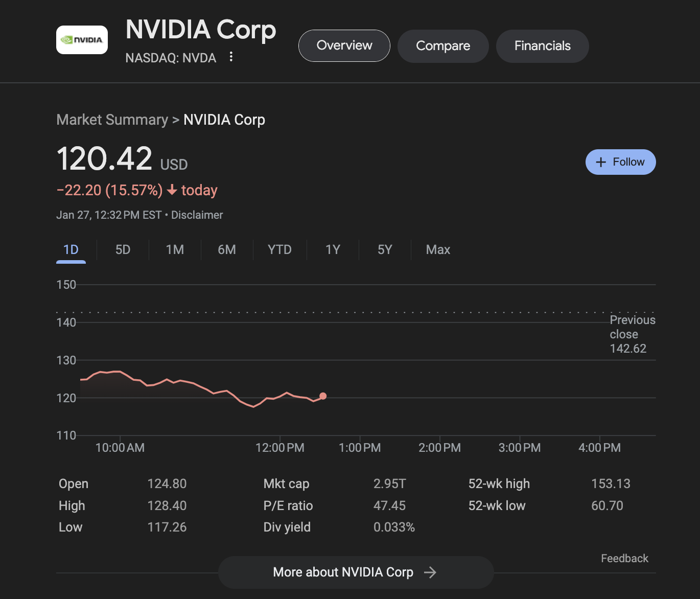
Task: Click the NVIDIA logo thumbnail
Action: point(82,40)
